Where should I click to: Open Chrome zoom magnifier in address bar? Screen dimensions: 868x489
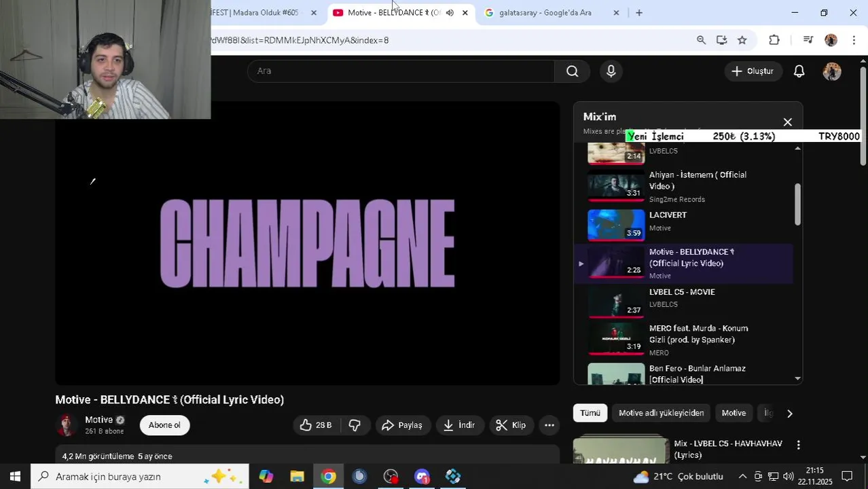[701, 40]
